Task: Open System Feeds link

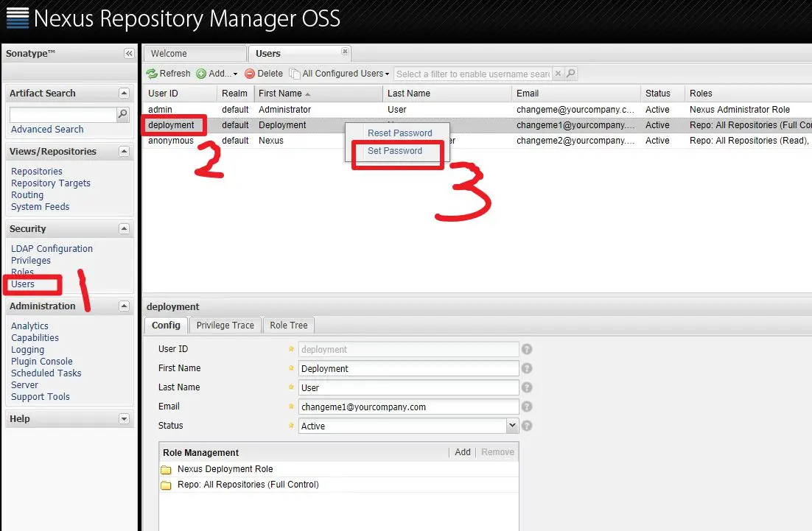Action: point(41,207)
